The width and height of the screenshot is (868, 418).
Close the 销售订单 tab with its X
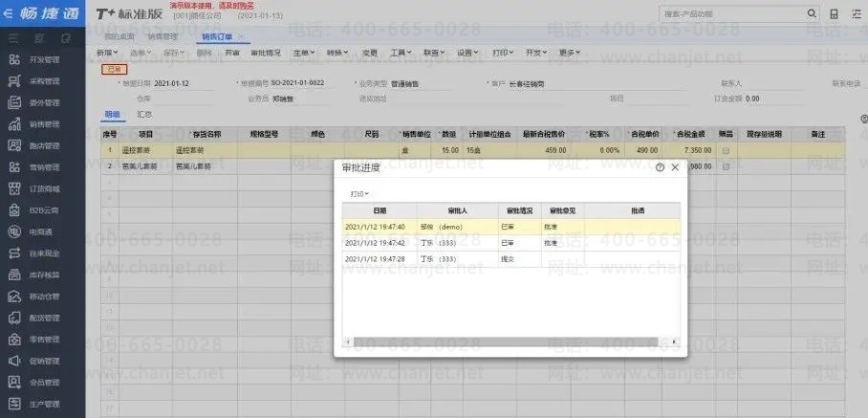coord(241,36)
